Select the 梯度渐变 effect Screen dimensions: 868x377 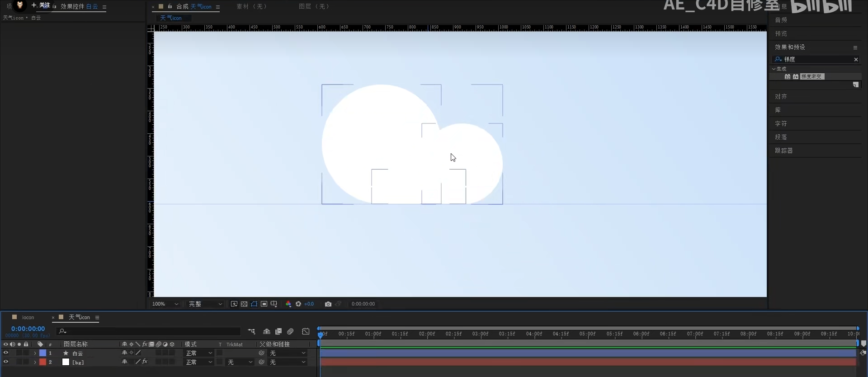click(812, 77)
